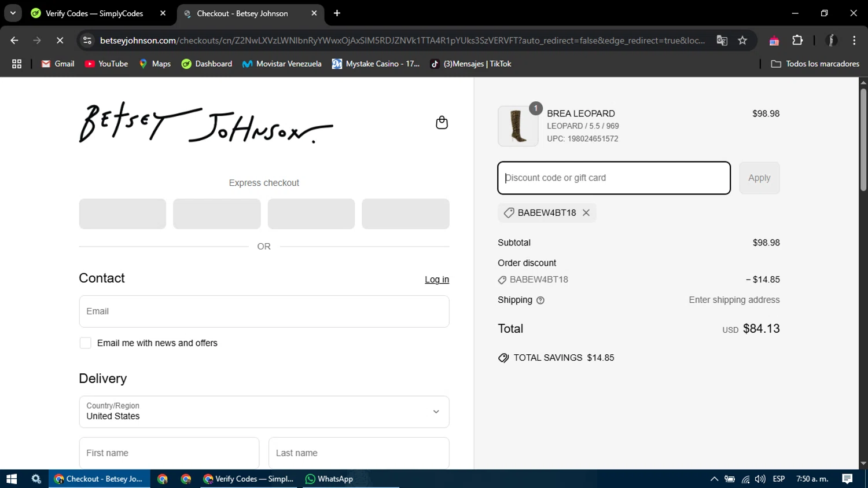The width and height of the screenshot is (868, 488).
Task: Click the TOTAL SAVINGS $14.85 text
Action: pyautogui.click(x=564, y=358)
